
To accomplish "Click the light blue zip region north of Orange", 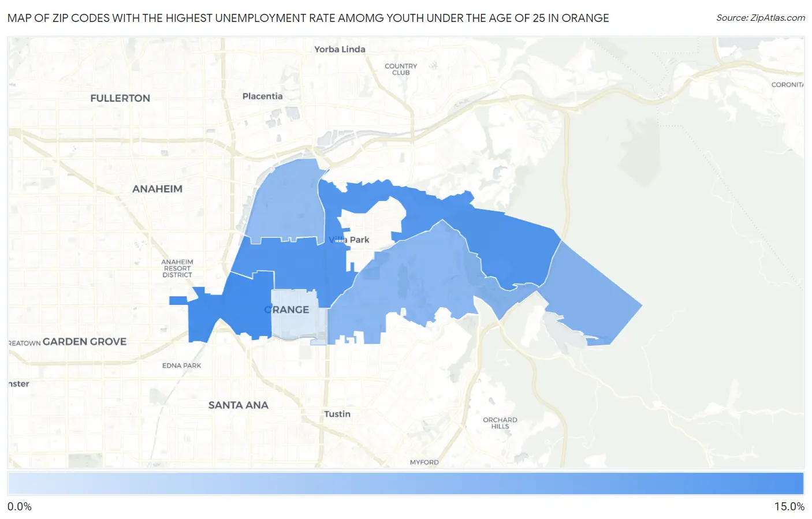I will [287, 202].
